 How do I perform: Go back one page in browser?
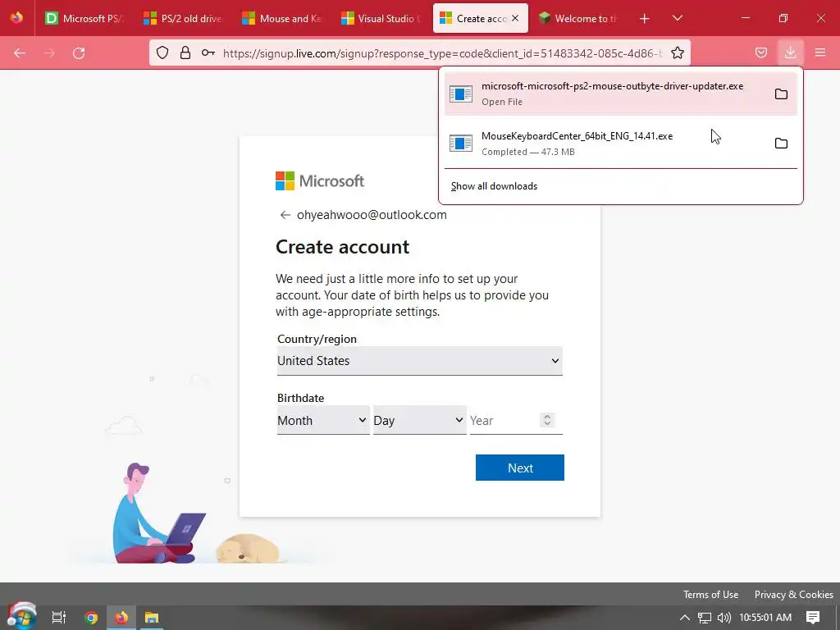pos(20,53)
